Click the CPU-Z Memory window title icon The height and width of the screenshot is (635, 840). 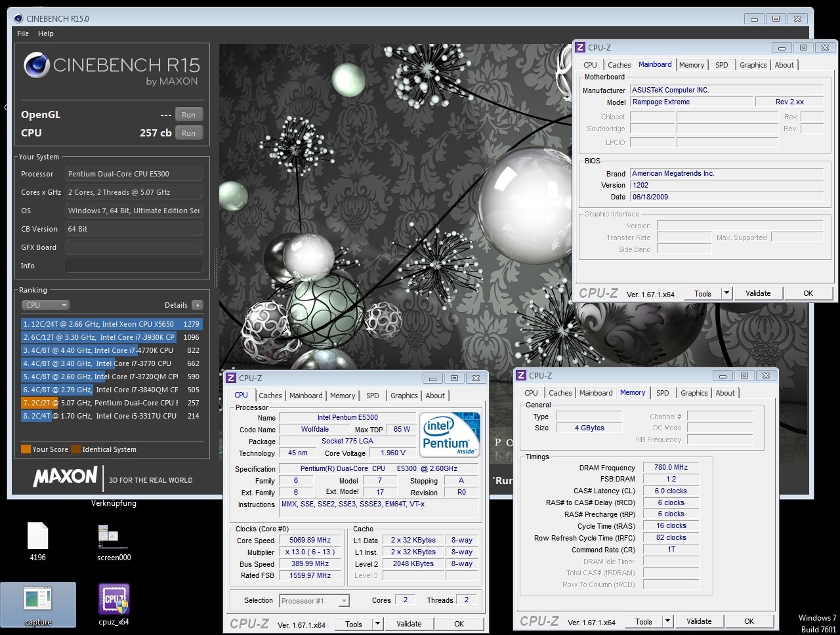(x=521, y=375)
